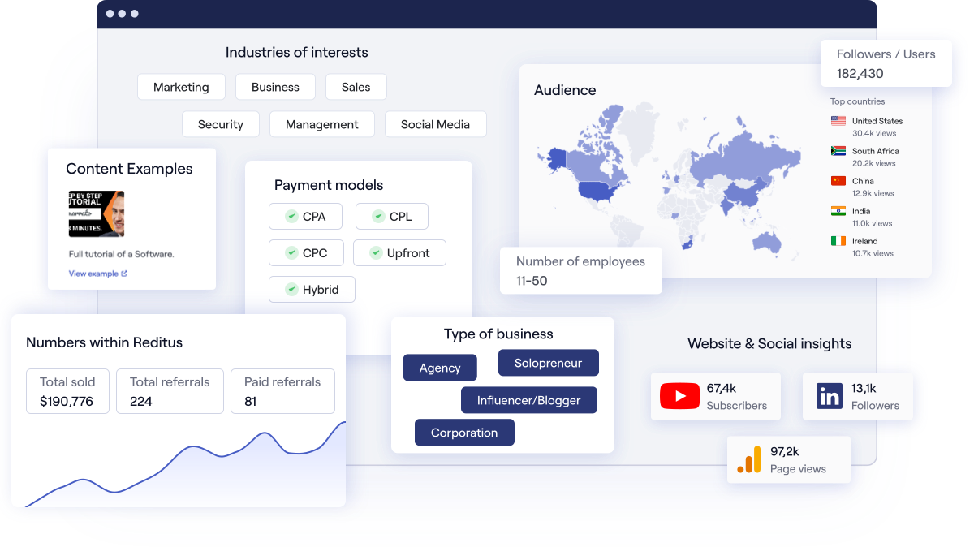Enable the CPA payment model checkmark

(293, 216)
